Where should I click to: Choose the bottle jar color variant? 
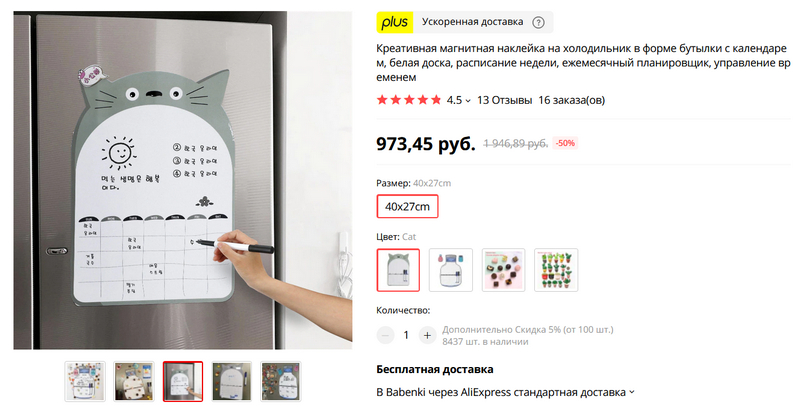pos(451,270)
